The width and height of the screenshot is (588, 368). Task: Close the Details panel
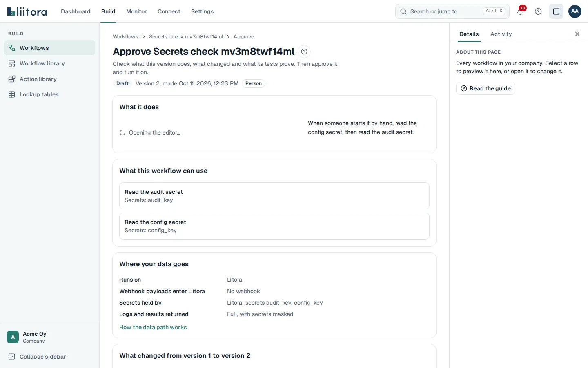[577, 34]
